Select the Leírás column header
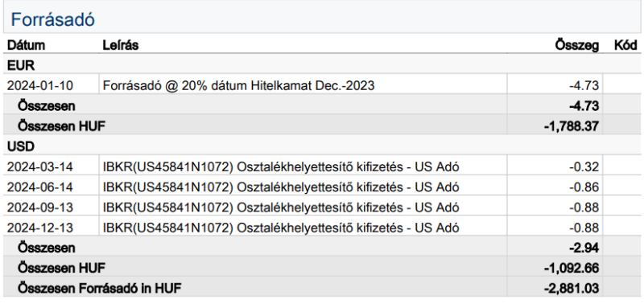The height and width of the screenshot is (304, 644). [x=120, y=45]
